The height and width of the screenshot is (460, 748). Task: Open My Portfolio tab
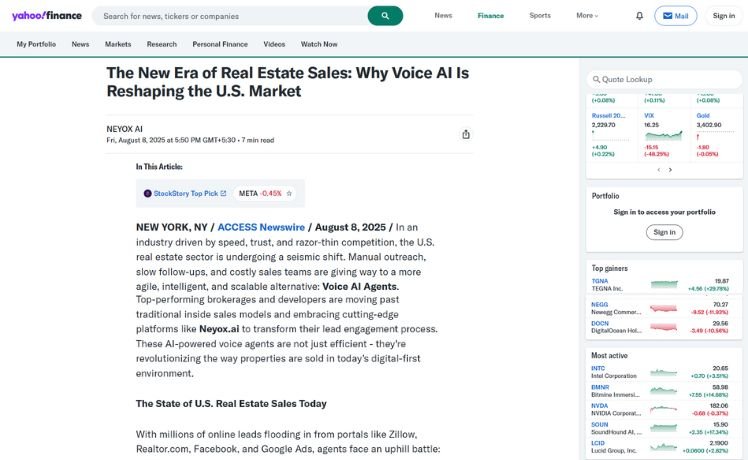(36, 44)
